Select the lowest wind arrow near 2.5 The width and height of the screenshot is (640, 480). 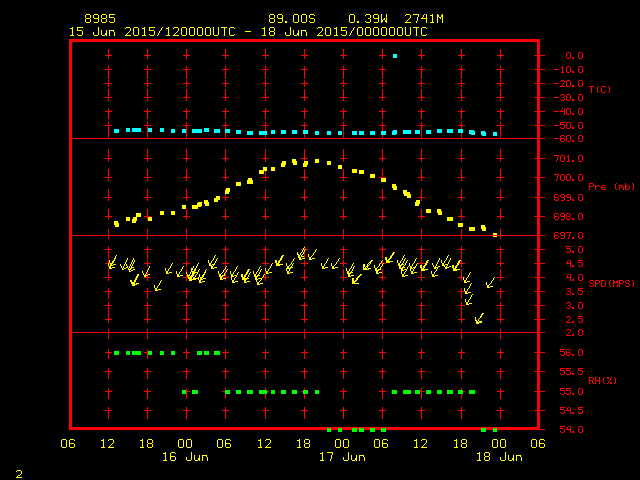point(479,318)
